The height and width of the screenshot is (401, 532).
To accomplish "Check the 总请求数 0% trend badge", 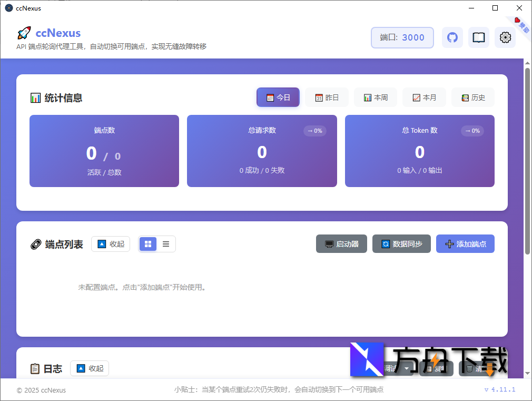I will coord(314,131).
